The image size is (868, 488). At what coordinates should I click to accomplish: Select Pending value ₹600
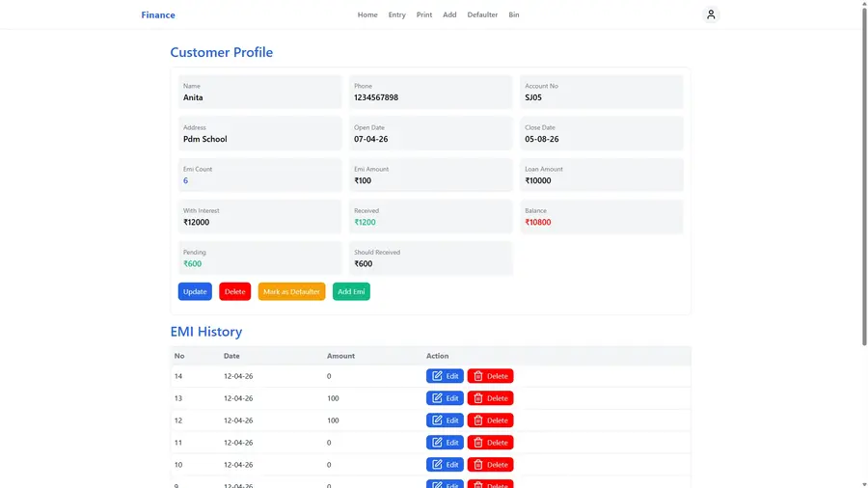tap(192, 264)
